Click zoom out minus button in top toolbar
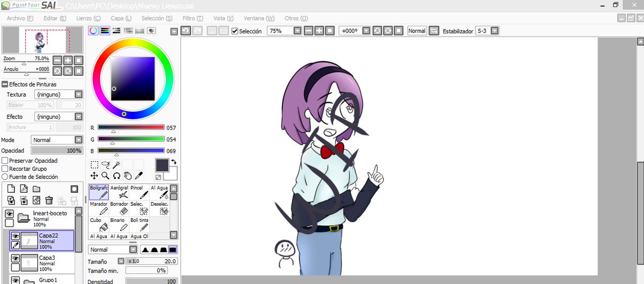This screenshot has width=644, height=284. (x=309, y=31)
